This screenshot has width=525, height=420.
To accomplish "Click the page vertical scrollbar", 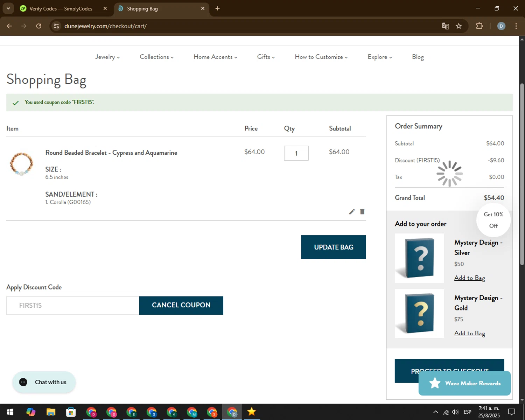I will (x=522, y=174).
